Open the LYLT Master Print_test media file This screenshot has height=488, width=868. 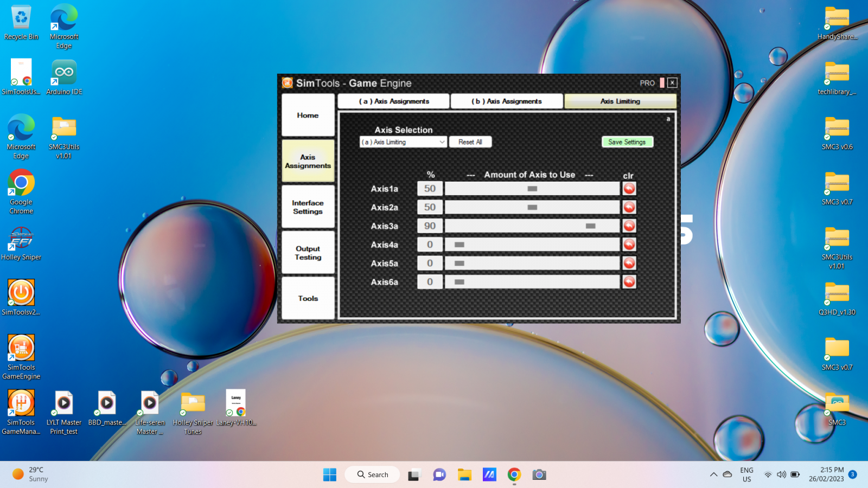pos(64,413)
